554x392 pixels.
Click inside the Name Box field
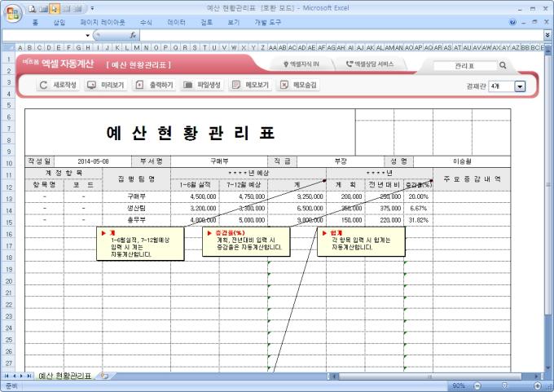(x=43, y=35)
